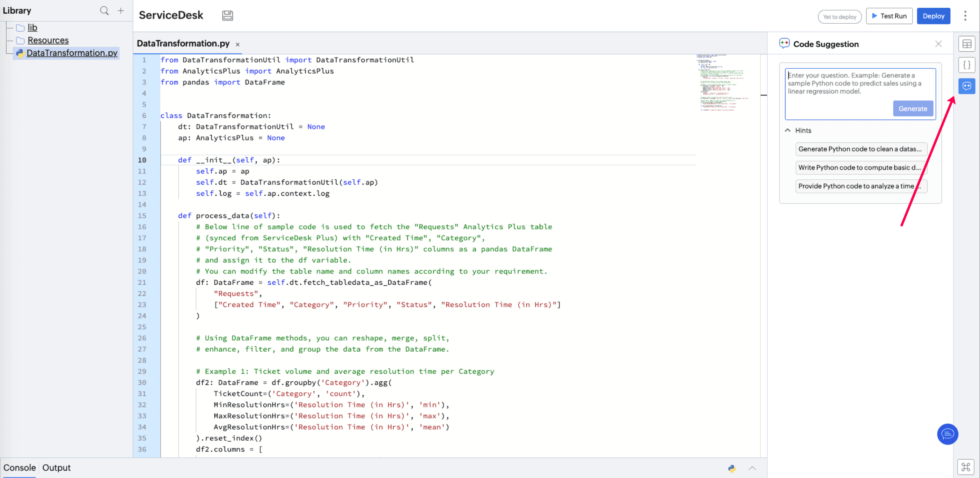Viewport: 980px width, 478px height.
Task: Close the DataTransformation.py tab
Action: coord(237,44)
